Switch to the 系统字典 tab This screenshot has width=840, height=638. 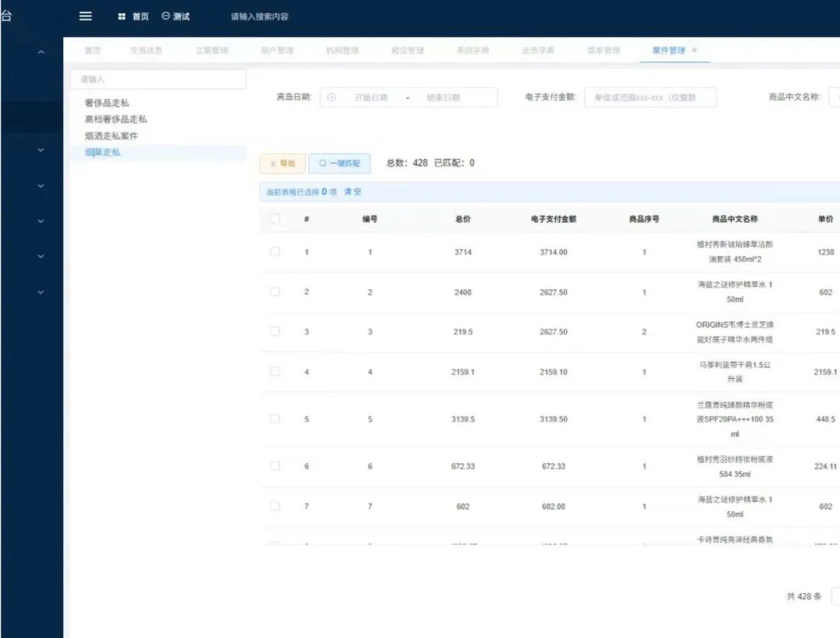pyautogui.click(x=473, y=51)
